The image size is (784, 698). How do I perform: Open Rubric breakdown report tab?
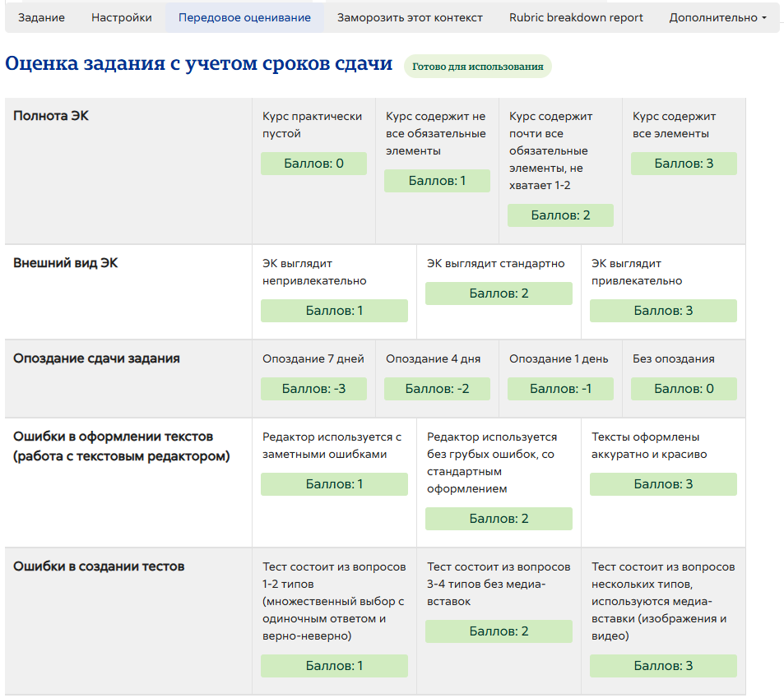click(x=576, y=17)
